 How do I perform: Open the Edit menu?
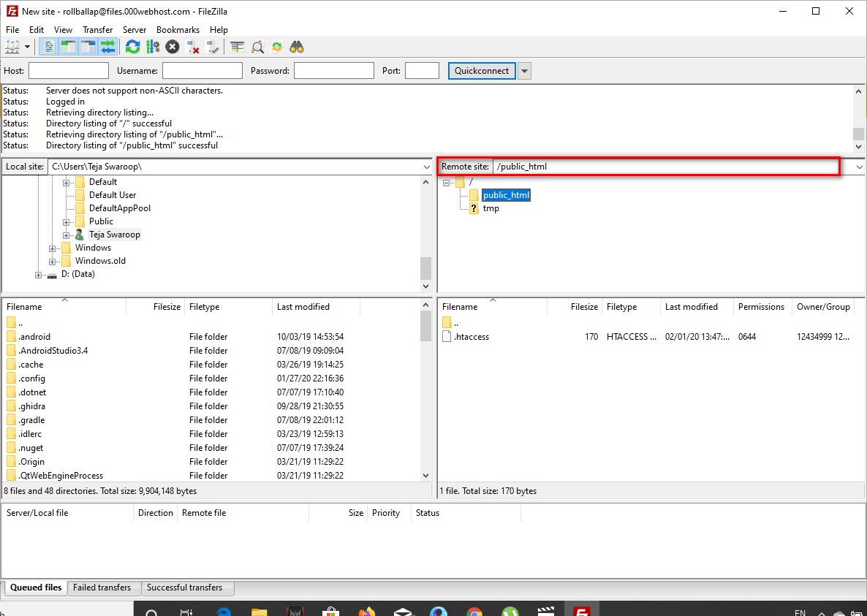click(x=37, y=30)
